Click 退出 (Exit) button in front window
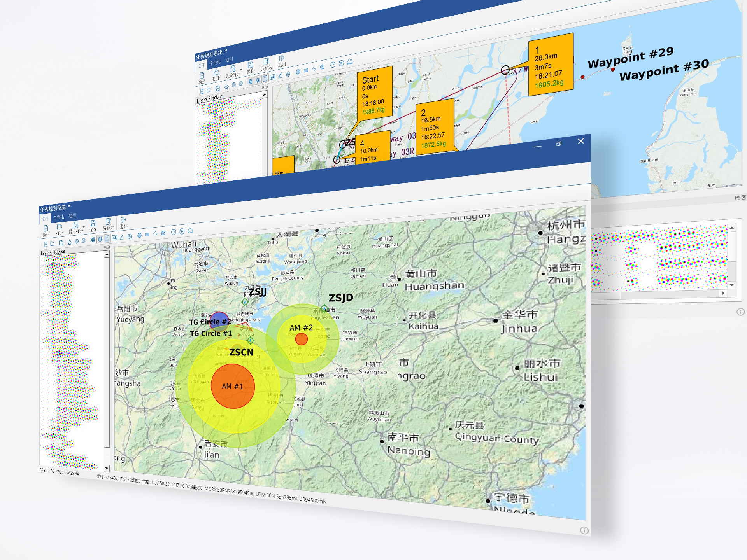Viewport: 747px width, 560px height. point(123,222)
